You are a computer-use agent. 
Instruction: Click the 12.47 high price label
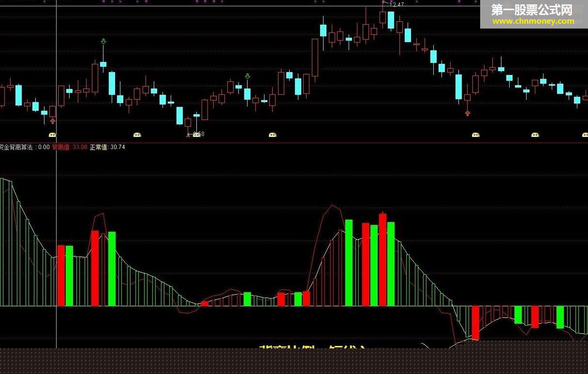pyautogui.click(x=397, y=5)
